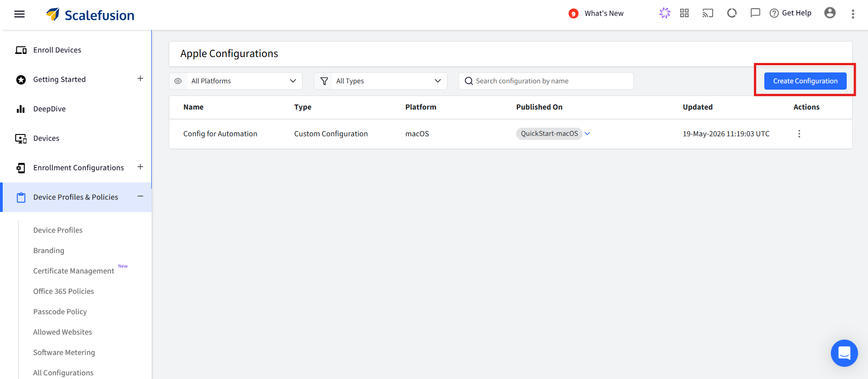Click the refresh sync circle icon

coord(732,13)
